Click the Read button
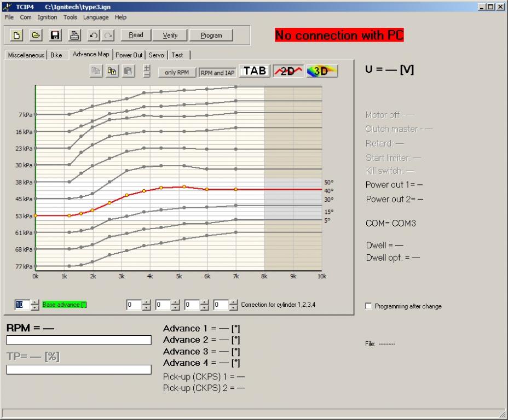The image size is (508, 420). click(136, 35)
